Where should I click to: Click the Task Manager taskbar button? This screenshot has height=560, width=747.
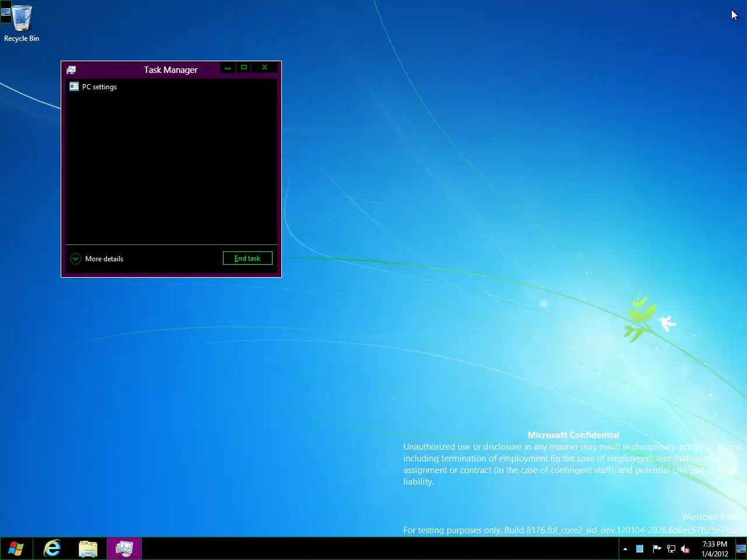pyautogui.click(x=124, y=548)
